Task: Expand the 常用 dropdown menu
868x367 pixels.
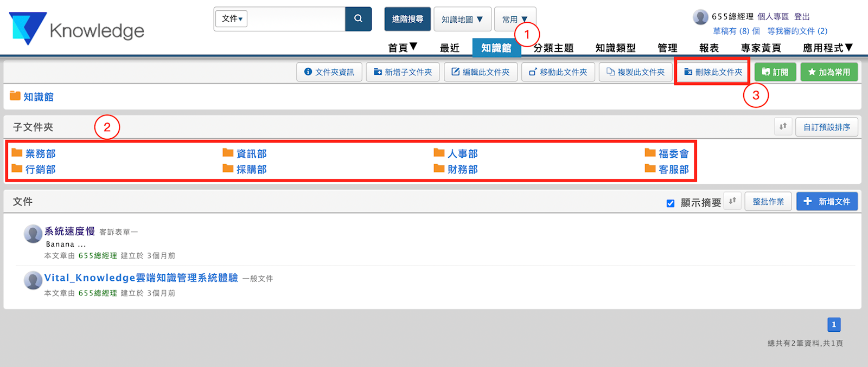Action: pos(514,20)
